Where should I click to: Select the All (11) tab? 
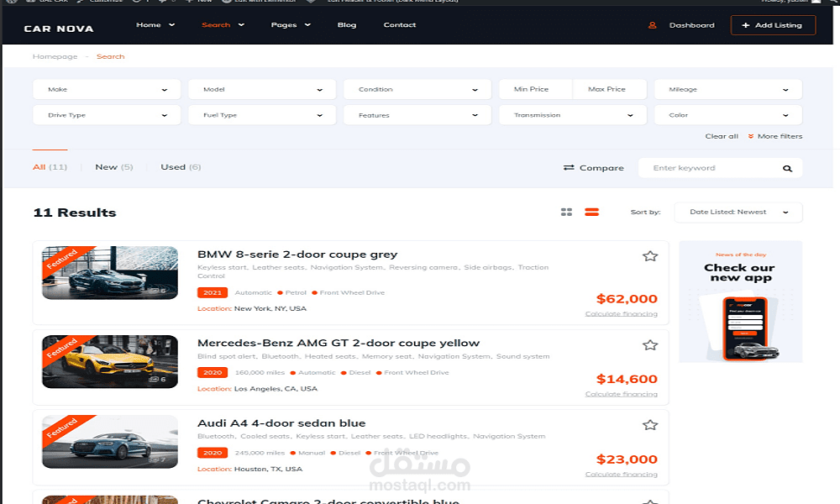[50, 167]
